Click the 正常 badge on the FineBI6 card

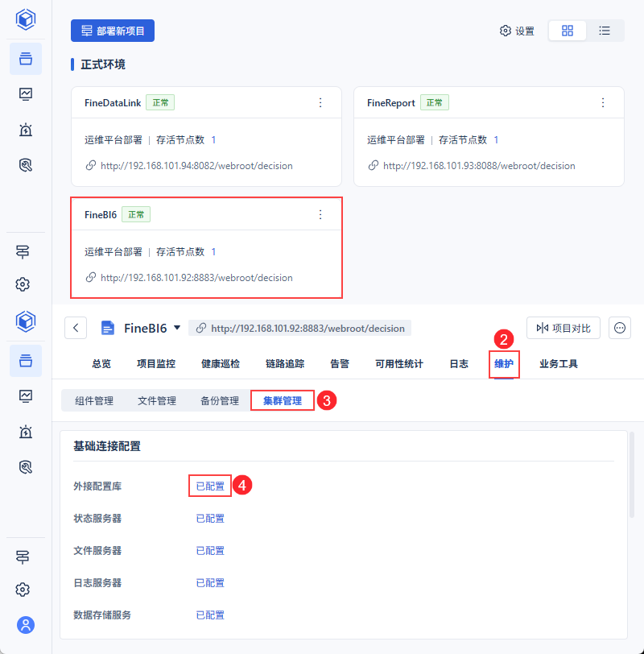click(x=136, y=214)
